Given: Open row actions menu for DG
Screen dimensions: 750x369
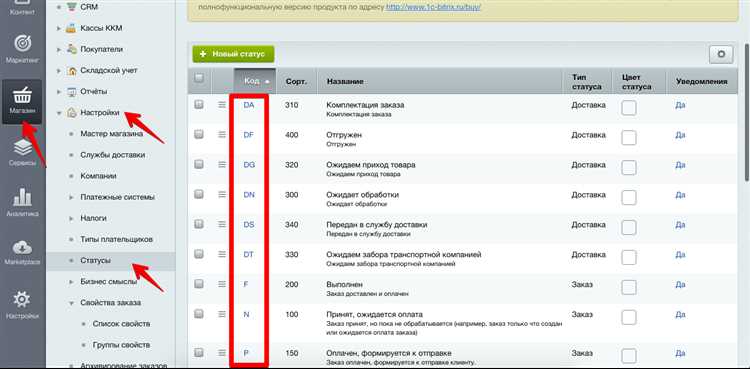Looking at the screenshot, I should click(222, 165).
